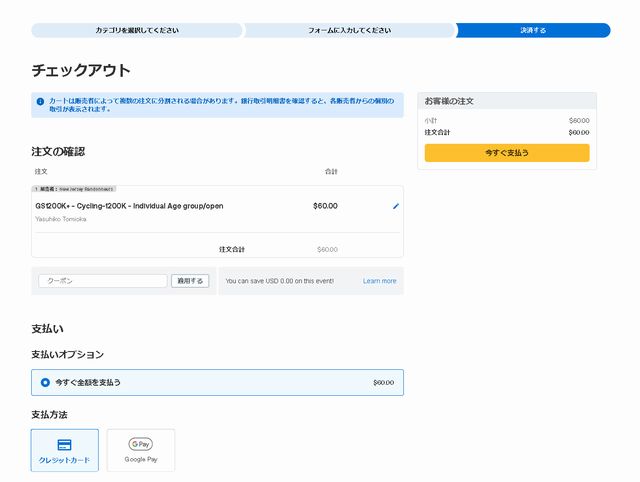
Task: Choose the Google Pay logo option
Action: [x=141, y=444]
